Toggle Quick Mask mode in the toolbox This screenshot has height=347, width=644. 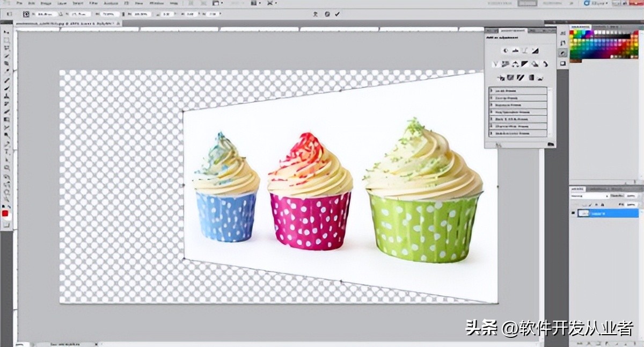click(6, 224)
